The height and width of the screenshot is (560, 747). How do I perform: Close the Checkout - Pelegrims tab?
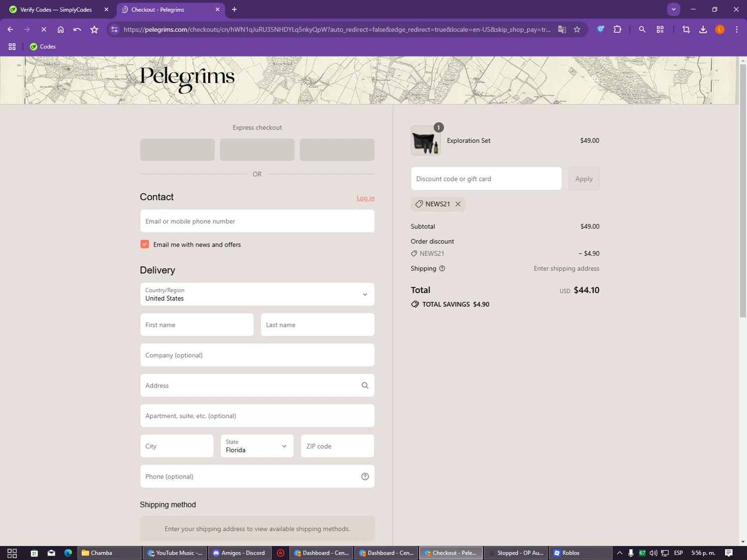point(217,9)
